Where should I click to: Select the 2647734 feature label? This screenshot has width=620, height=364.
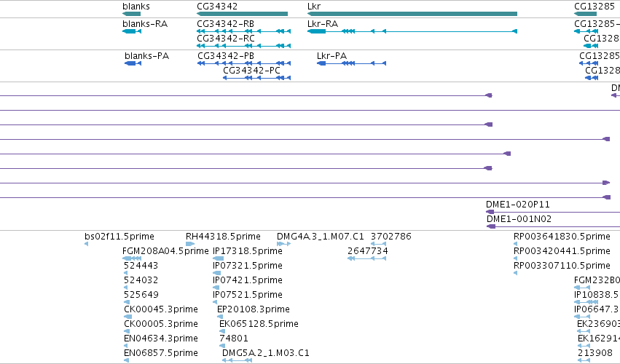(x=368, y=251)
